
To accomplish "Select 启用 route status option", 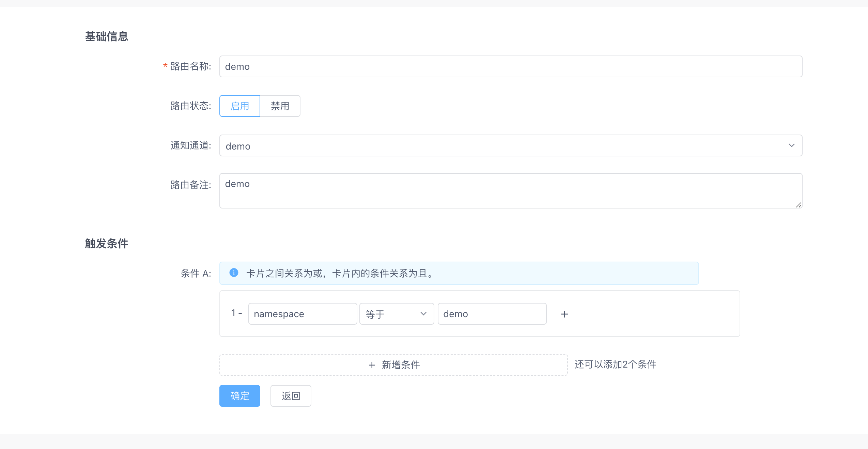I will (240, 106).
